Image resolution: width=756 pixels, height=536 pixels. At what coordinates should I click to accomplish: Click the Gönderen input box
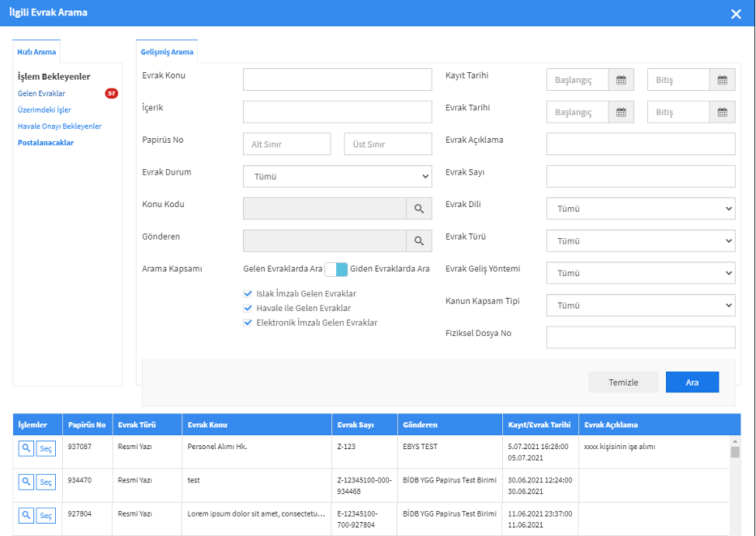click(325, 241)
